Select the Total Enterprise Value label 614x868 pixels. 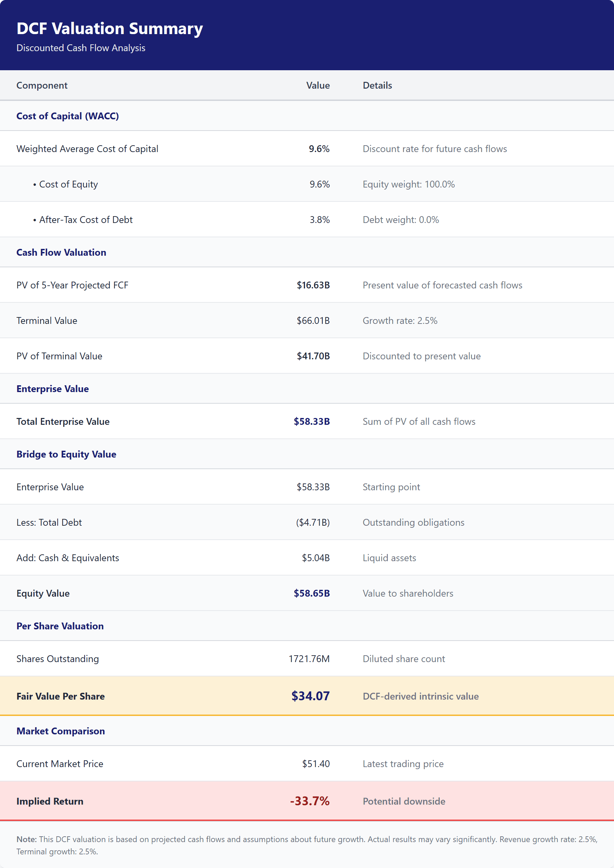point(63,422)
